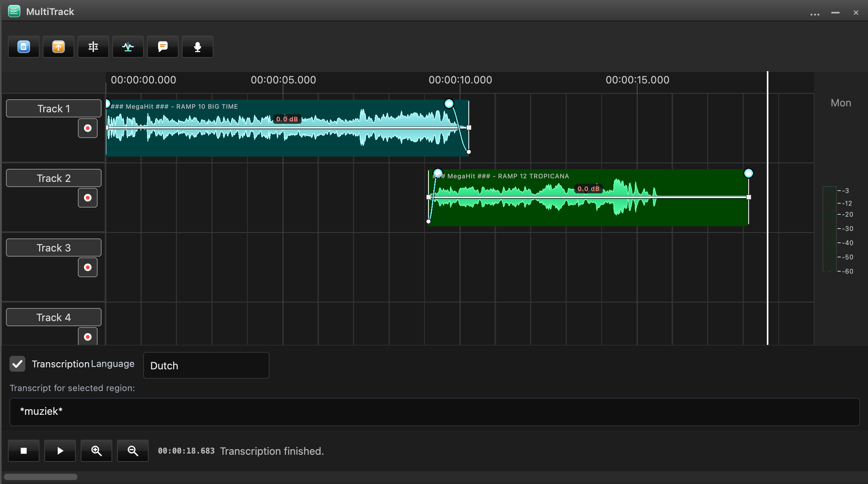The width and height of the screenshot is (868, 484).
Task: Click the MultiTrack app icon in title bar
Action: (x=14, y=11)
